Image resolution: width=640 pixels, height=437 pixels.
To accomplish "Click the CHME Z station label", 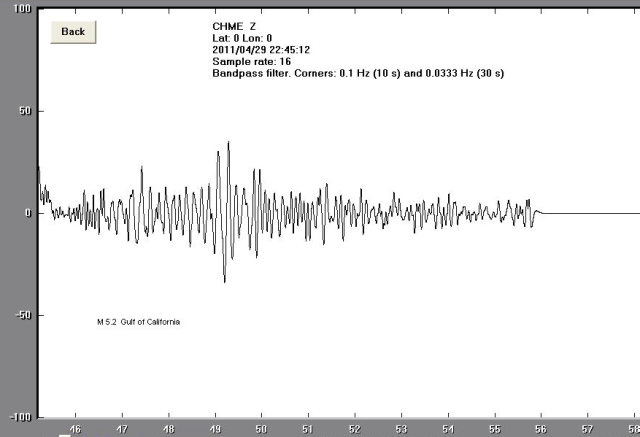I will 235,27.
